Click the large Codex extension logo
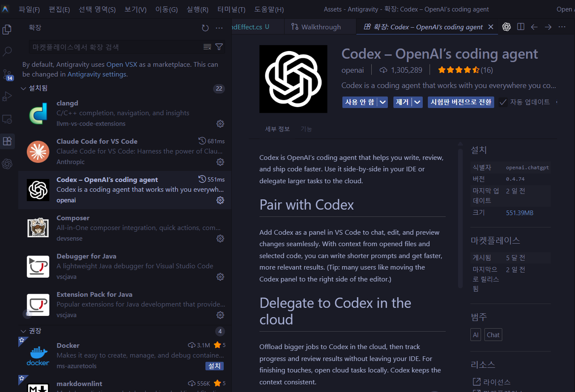Screen dimensions: 575x392 [293, 79]
